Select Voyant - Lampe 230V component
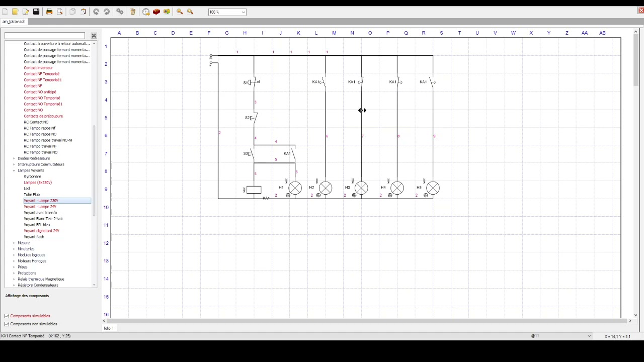The height and width of the screenshot is (362, 644). click(41, 201)
